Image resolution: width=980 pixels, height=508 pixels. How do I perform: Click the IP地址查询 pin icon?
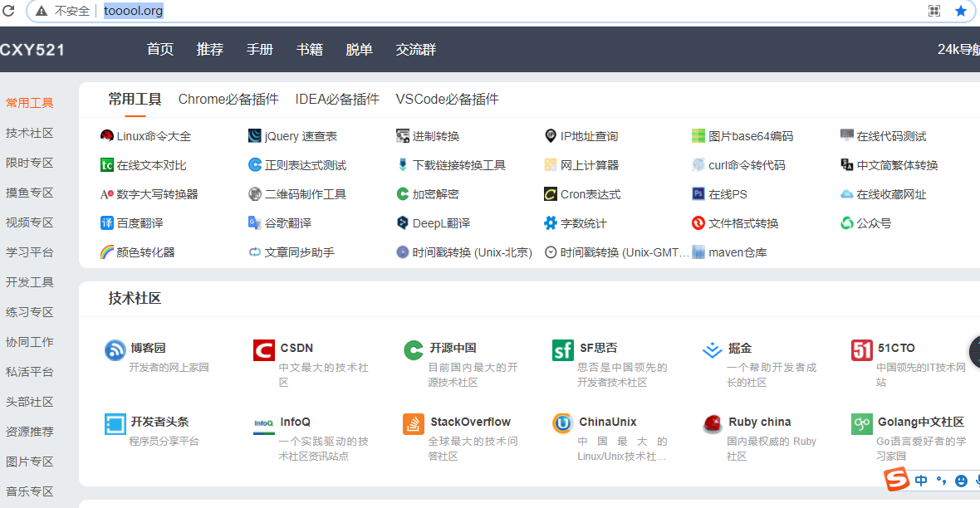coord(551,135)
